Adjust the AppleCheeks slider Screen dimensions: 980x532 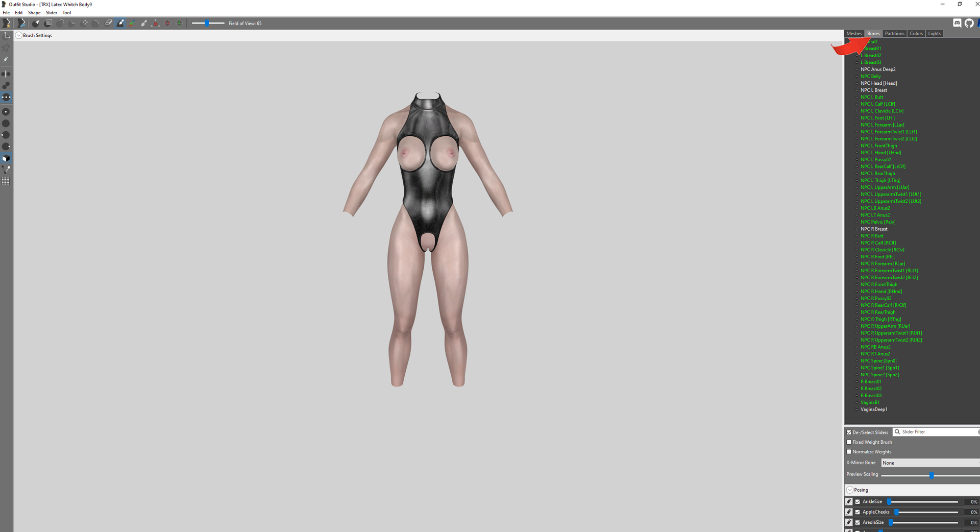926,512
